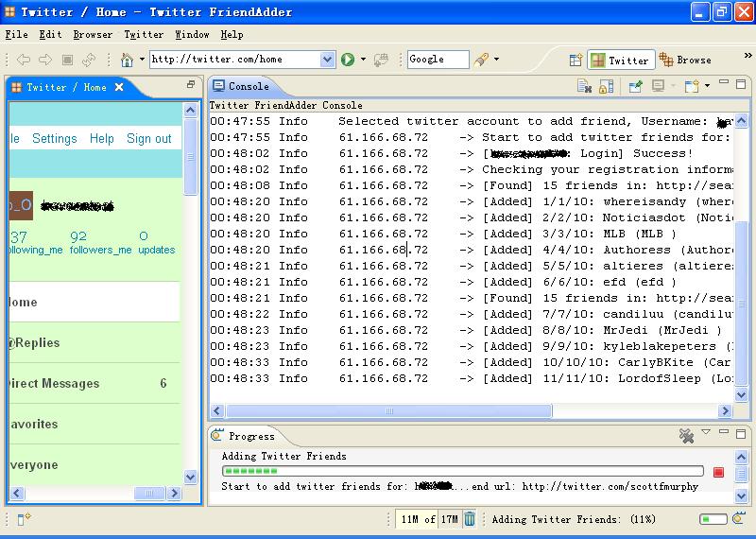Image resolution: width=756 pixels, height=539 pixels.
Task: Click console scroll down arrow
Action: point(742,394)
